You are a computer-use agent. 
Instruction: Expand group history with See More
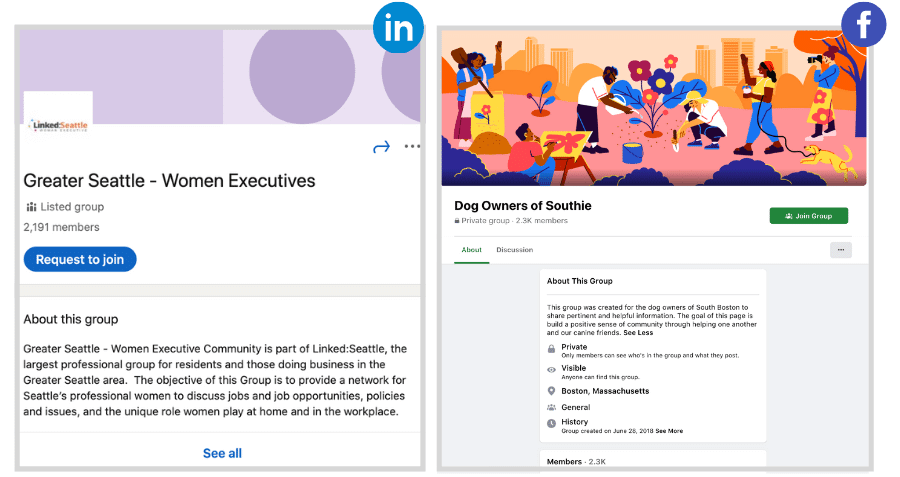[x=670, y=431]
